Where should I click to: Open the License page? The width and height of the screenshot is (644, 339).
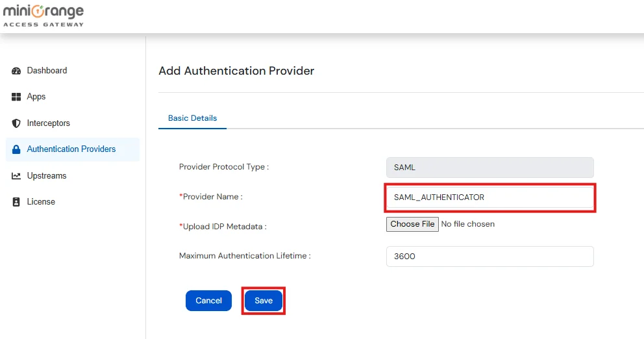(41, 202)
